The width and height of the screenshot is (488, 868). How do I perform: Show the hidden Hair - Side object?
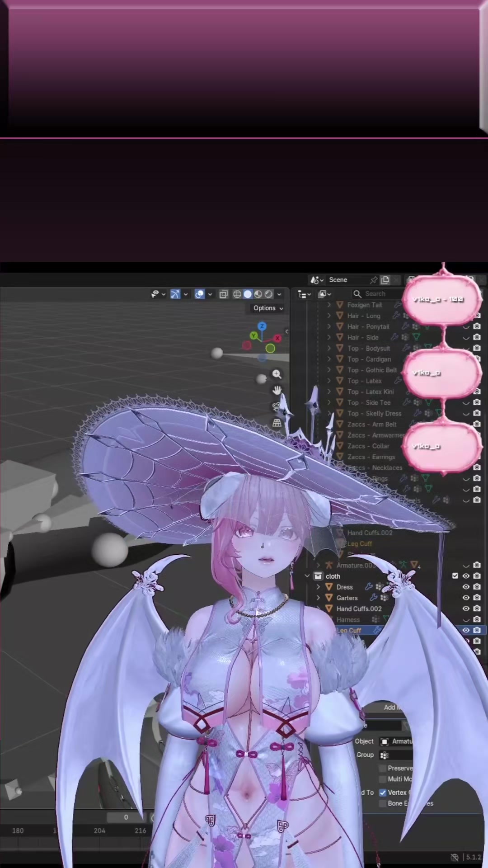click(466, 337)
